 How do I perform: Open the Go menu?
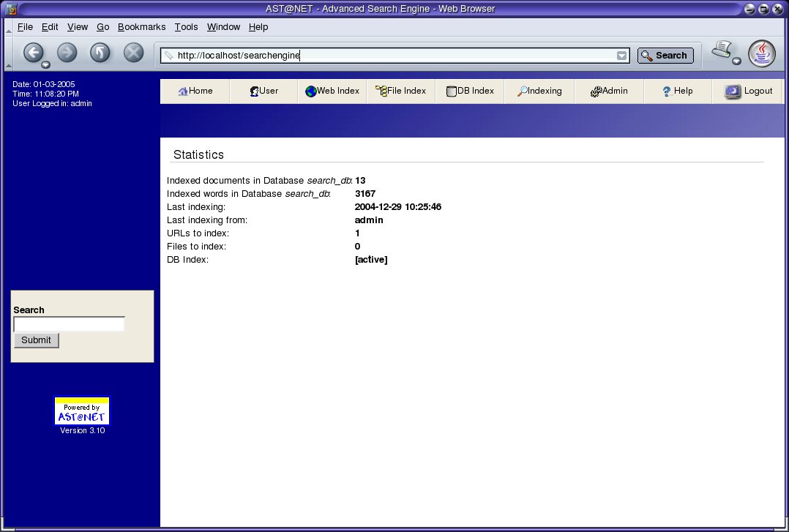102,27
